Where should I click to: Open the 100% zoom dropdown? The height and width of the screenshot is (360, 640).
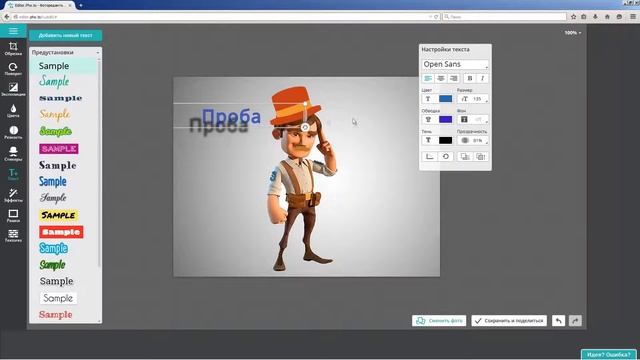pos(573,33)
